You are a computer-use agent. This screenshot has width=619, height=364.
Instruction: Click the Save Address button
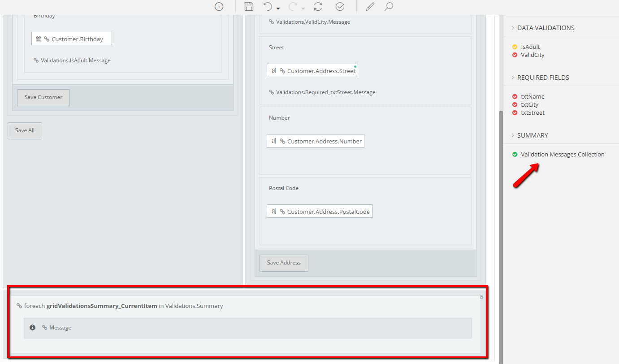(x=284, y=263)
